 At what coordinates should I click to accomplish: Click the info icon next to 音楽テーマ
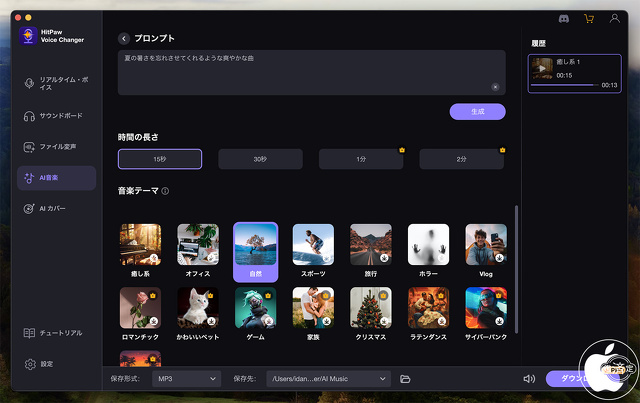point(165,191)
